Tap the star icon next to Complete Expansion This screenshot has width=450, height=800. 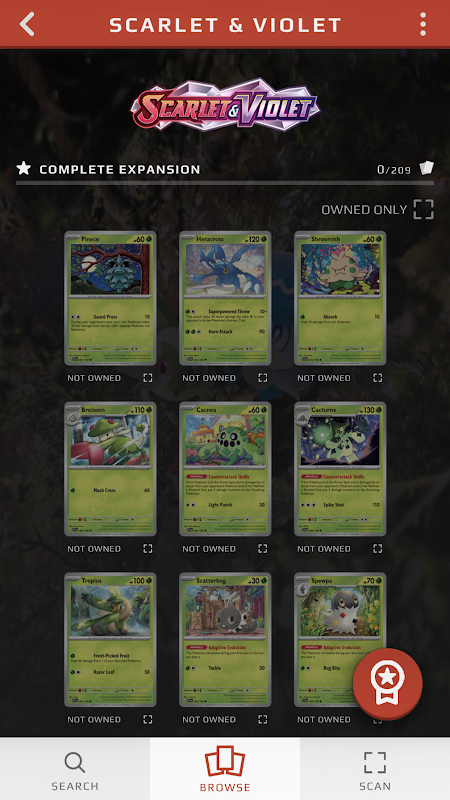point(23,168)
